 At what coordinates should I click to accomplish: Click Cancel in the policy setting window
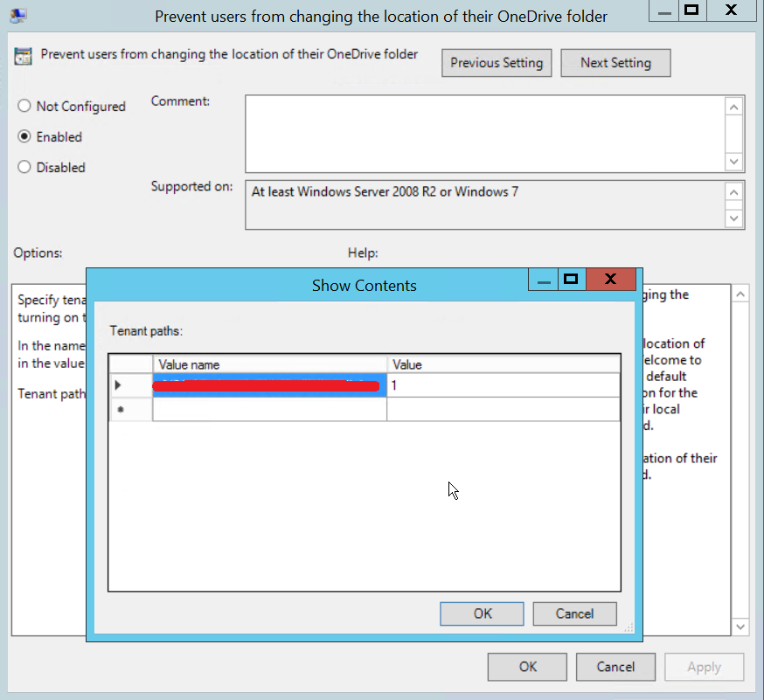pos(615,667)
